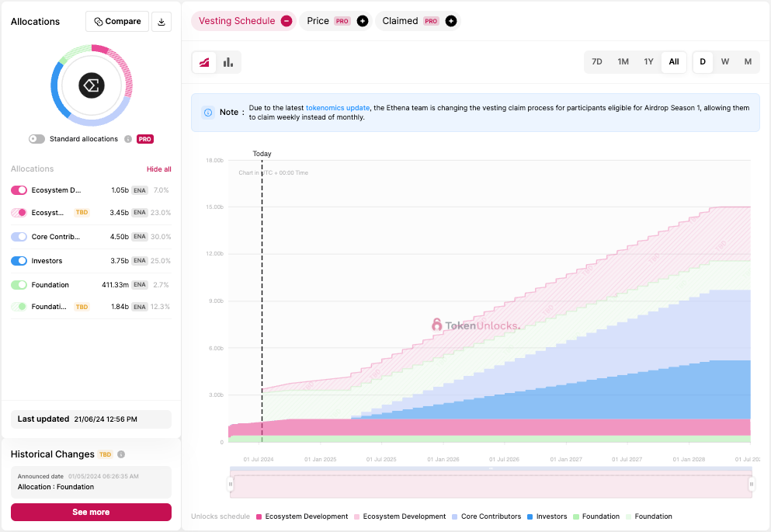771x532 pixels.
Task: Toggle the Investors allocation switch
Action: pos(19,261)
